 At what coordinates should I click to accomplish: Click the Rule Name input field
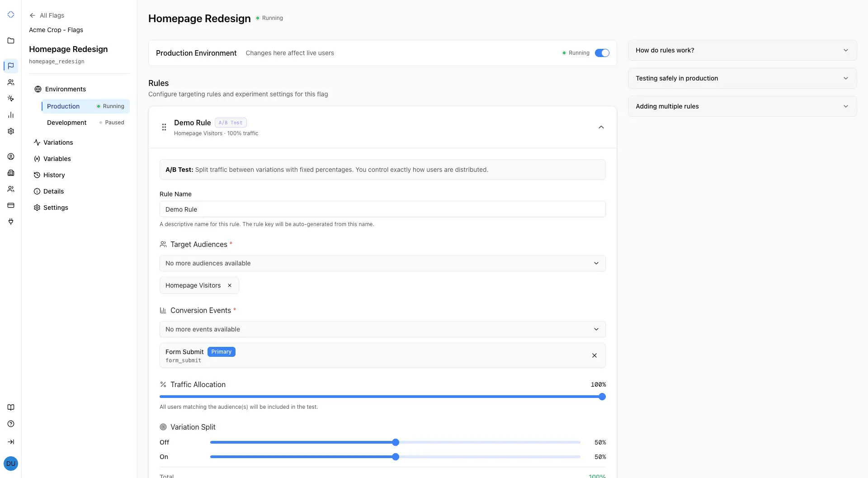click(x=382, y=209)
